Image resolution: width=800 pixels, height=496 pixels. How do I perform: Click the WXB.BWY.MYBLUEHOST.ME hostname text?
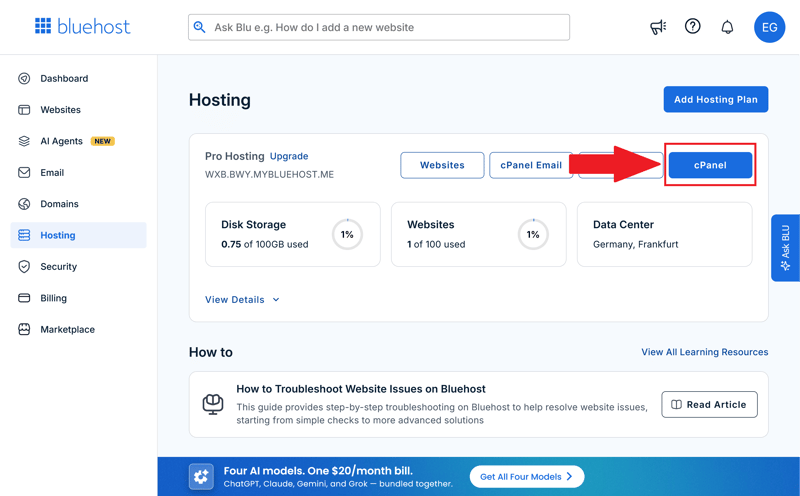(x=269, y=174)
